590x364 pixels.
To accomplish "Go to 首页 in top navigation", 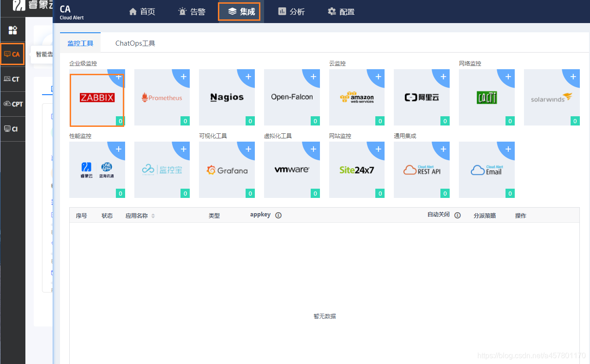I will (142, 12).
